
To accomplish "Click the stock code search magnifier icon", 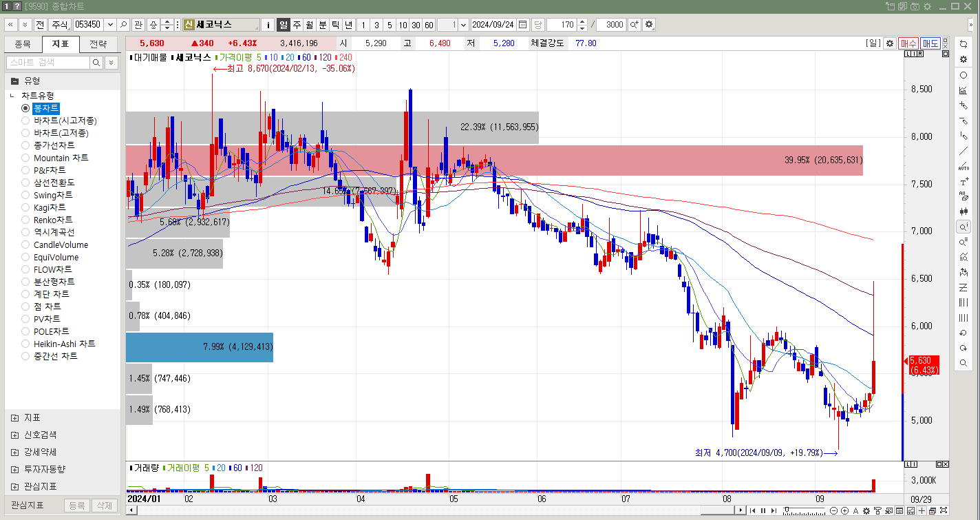I will click(123, 24).
